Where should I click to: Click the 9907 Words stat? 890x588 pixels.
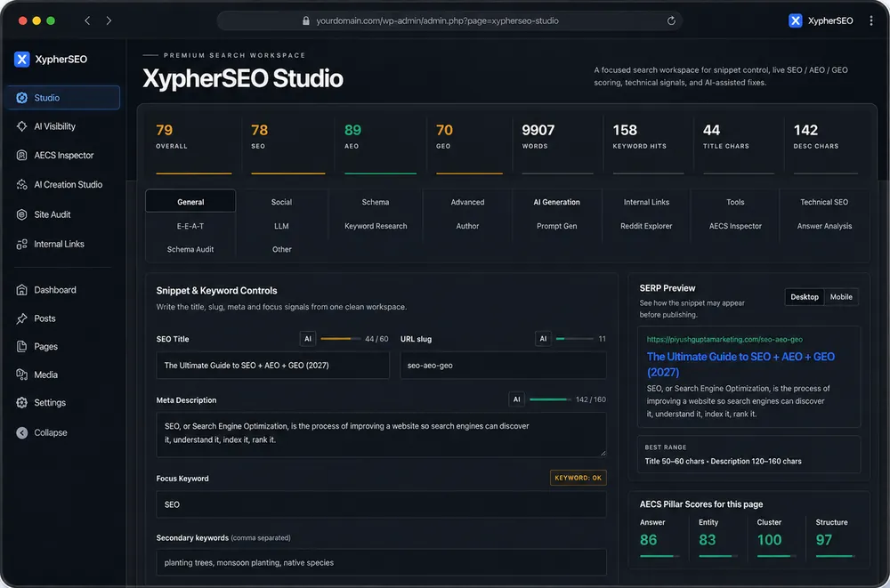point(557,146)
